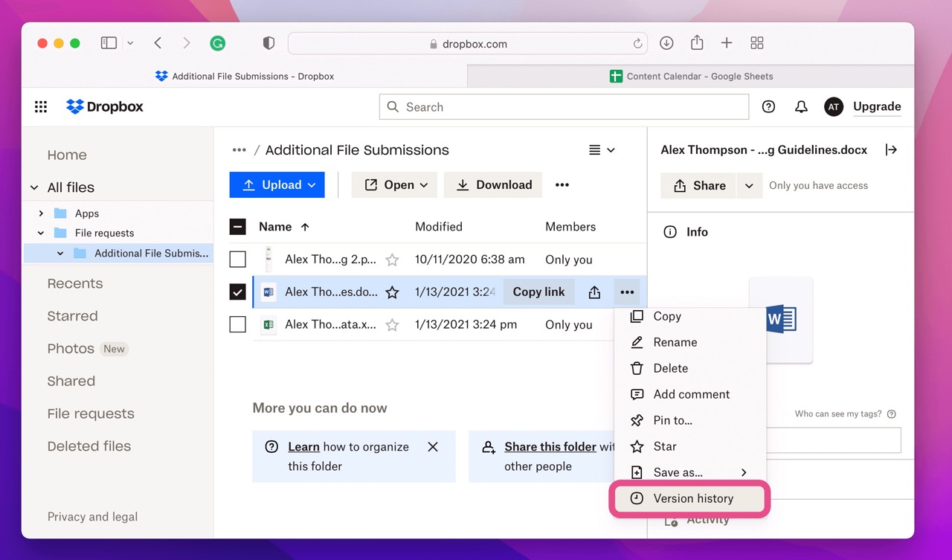The image size is (952, 560).
Task: Open the Open dropdown button
Action: click(x=394, y=185)
